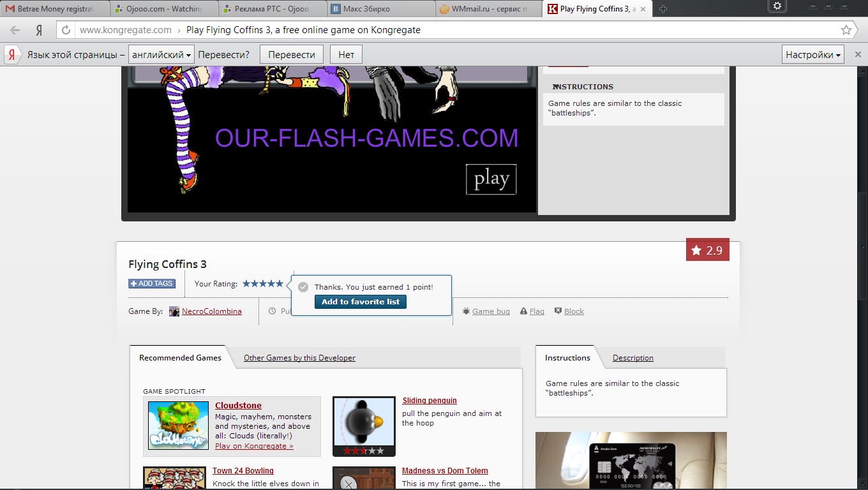
Task: Click the Thanks. You just earned 1 point! message
Action: 374,287
